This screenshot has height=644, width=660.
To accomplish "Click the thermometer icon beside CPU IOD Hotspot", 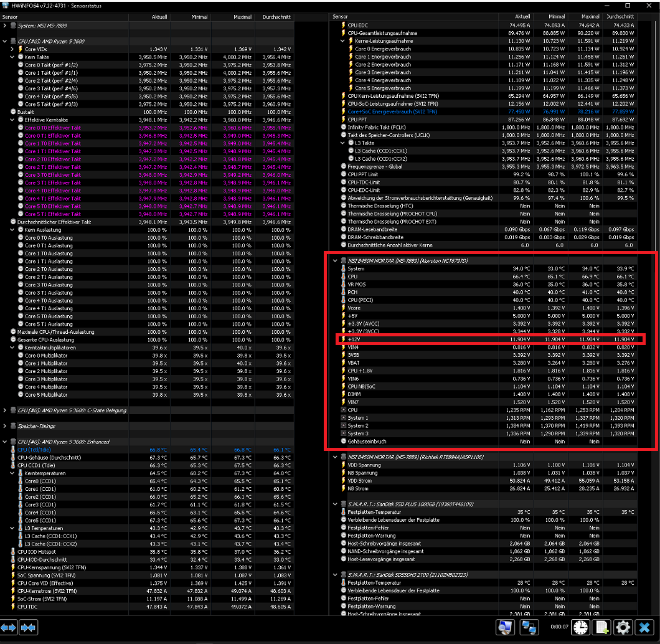I will (x=13, y=552).
